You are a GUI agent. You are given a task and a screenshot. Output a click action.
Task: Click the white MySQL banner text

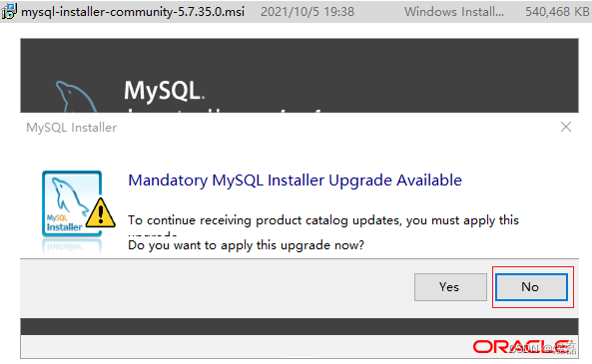point(164,91)
